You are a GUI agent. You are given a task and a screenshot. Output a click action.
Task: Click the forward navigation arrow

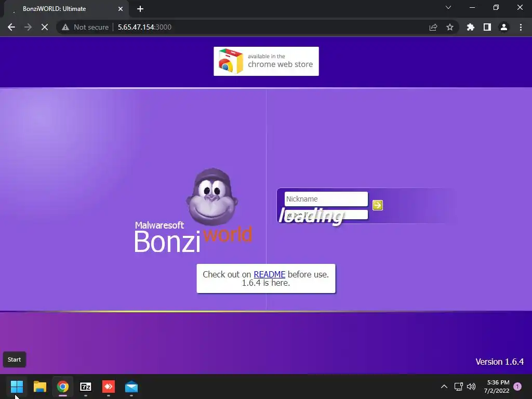(x=28, y=27)
